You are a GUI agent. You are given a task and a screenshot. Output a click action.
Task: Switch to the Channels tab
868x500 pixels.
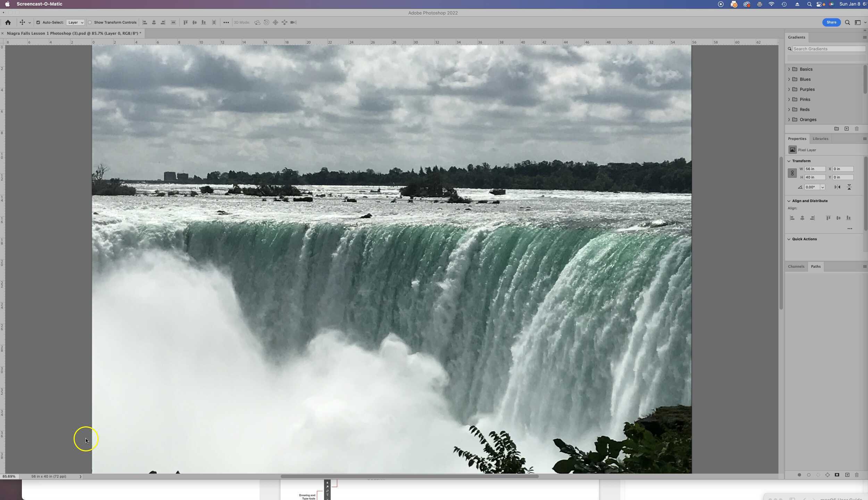[x=796, y=266]
